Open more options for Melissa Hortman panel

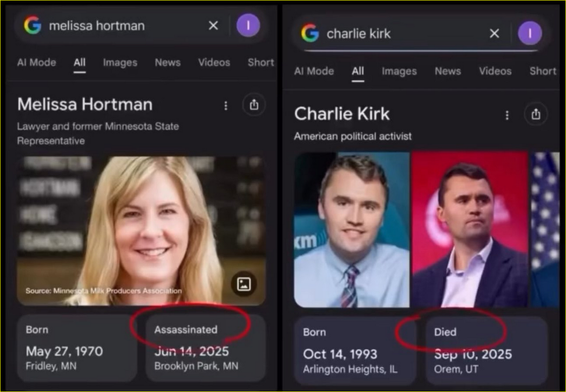point(226,106)
